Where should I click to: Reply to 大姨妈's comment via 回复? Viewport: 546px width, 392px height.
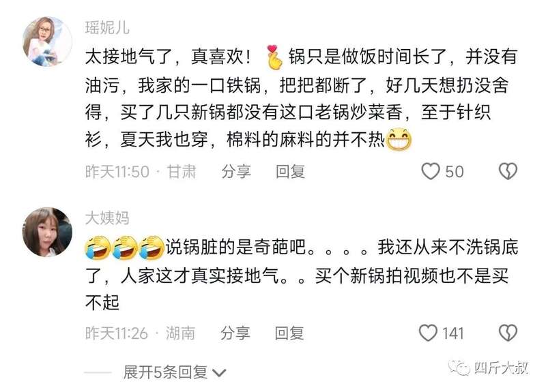tap(289, 333)
